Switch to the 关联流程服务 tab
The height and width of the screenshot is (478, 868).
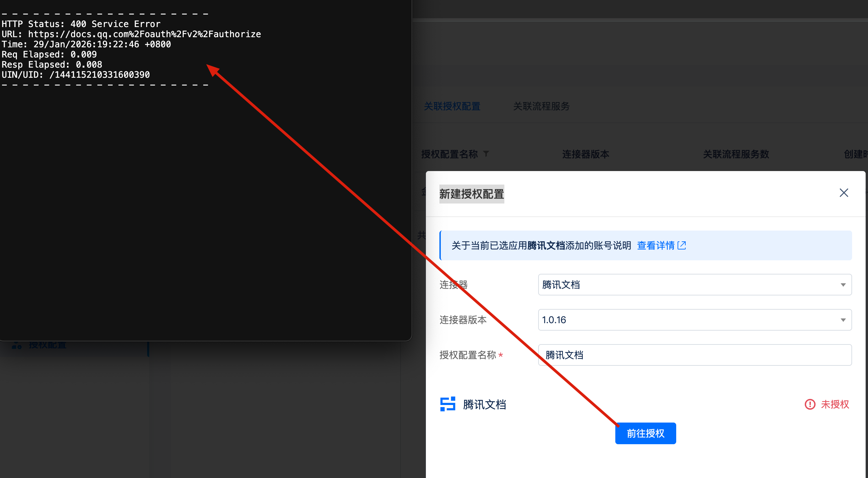(x=541, y=106)
